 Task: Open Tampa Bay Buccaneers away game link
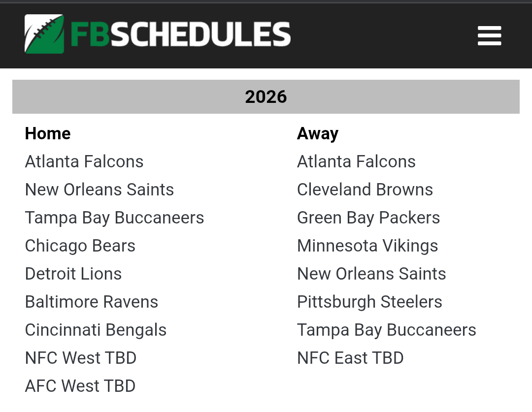pyautogui.click(x=387, y=330)
